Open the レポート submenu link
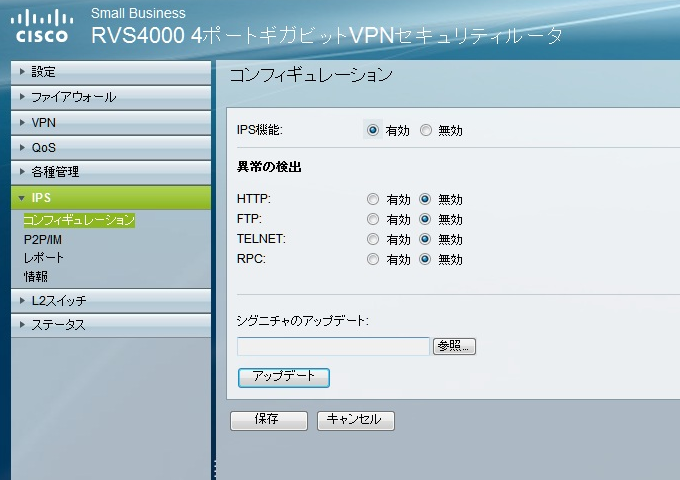 tap(44, 258)
